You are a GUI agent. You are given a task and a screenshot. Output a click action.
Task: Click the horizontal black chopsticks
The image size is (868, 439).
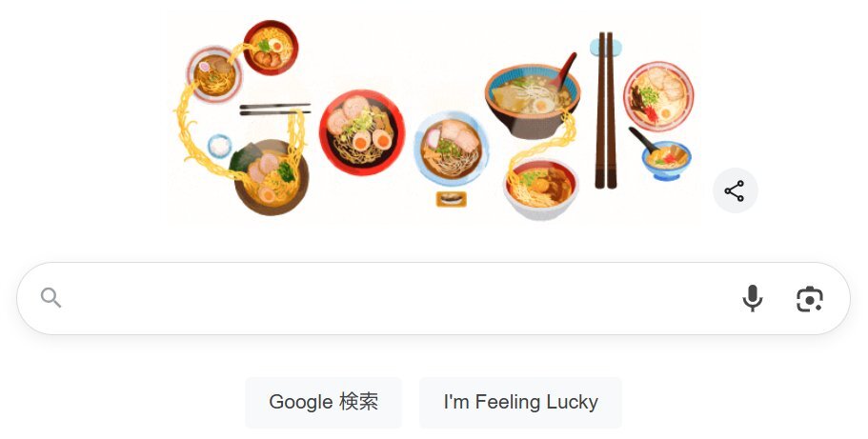[274, 110]
